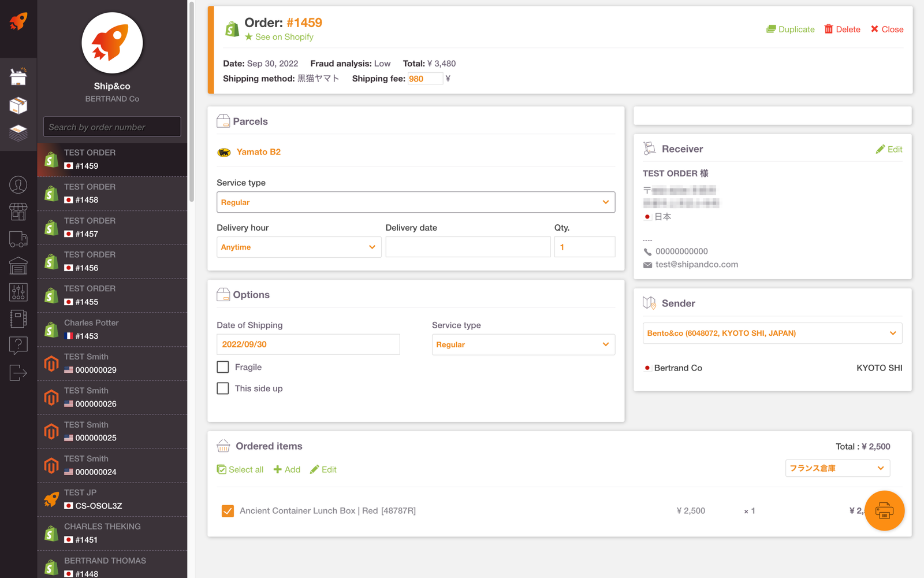The image size is (924, 578).
Task: Uncheck Ancient Container Lunch Box item
Action: tap(228, 511)
